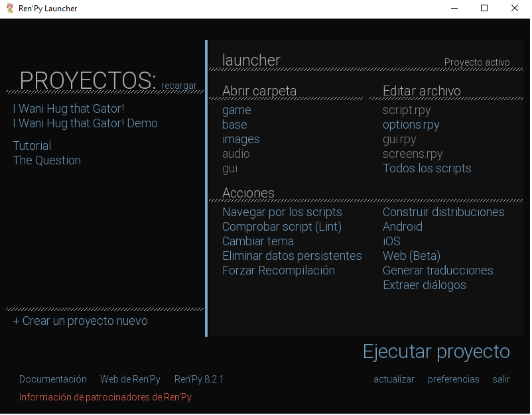
Task: Open 'Información de patrocinadores de Ren'Py'
Action: pos(105,397)
